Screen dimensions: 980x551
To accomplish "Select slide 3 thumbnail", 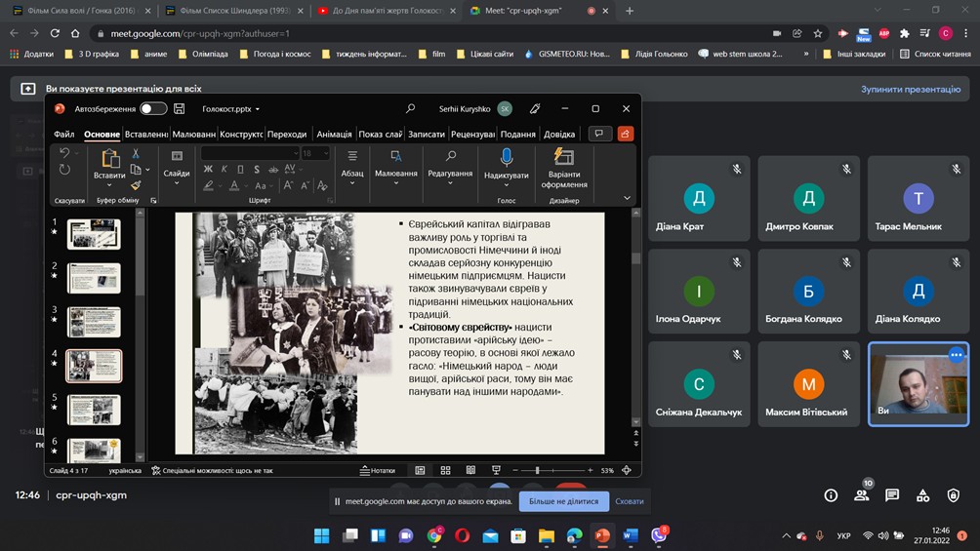I will (x=94, y=322).
